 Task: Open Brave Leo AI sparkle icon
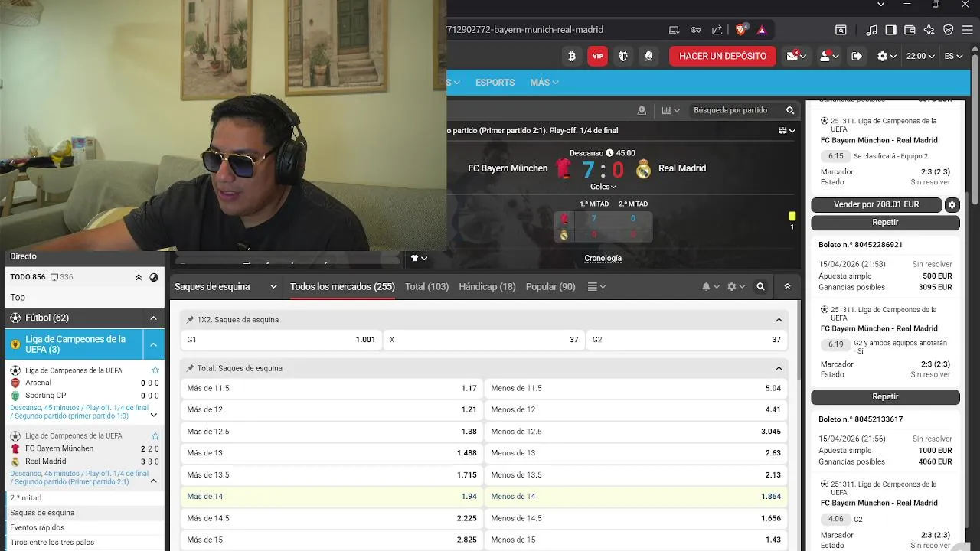point(929,30)
